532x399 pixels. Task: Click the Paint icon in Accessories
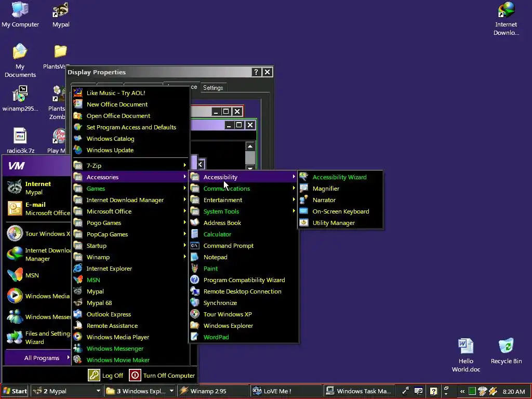pos(195,269)
